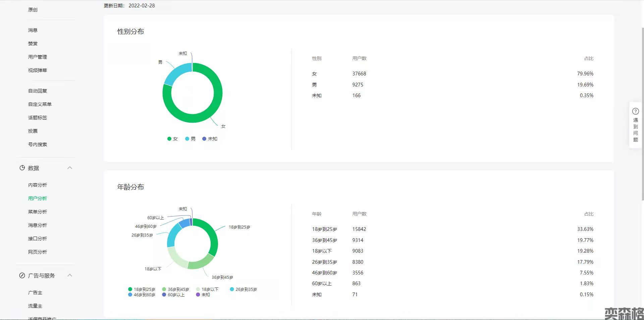Go to 自动回复 settings
The image size is (644, 320).
pos(38,91)
